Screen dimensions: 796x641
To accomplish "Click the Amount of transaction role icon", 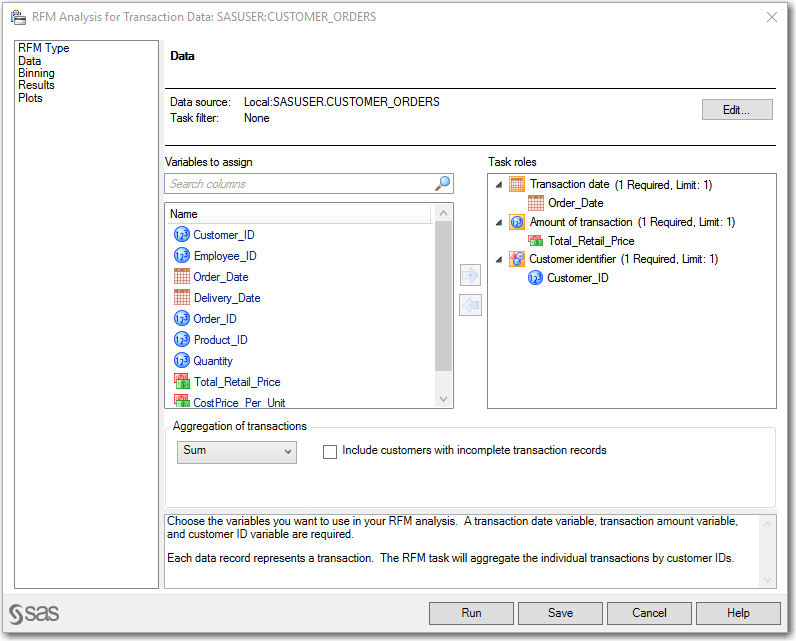I will (517, 222).
